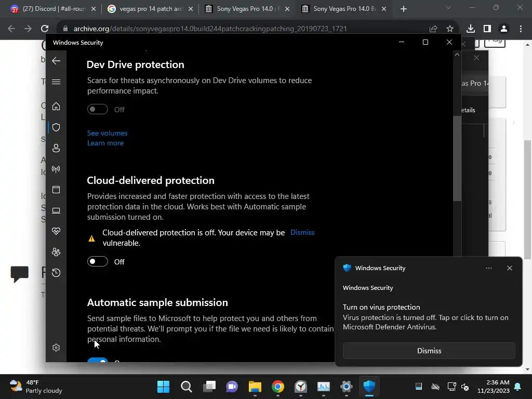Reload the archive.org page

tap(45, 29)
